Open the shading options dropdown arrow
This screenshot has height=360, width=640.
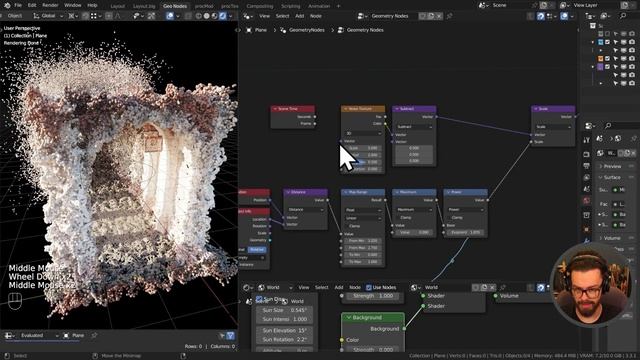pos(231,16)
